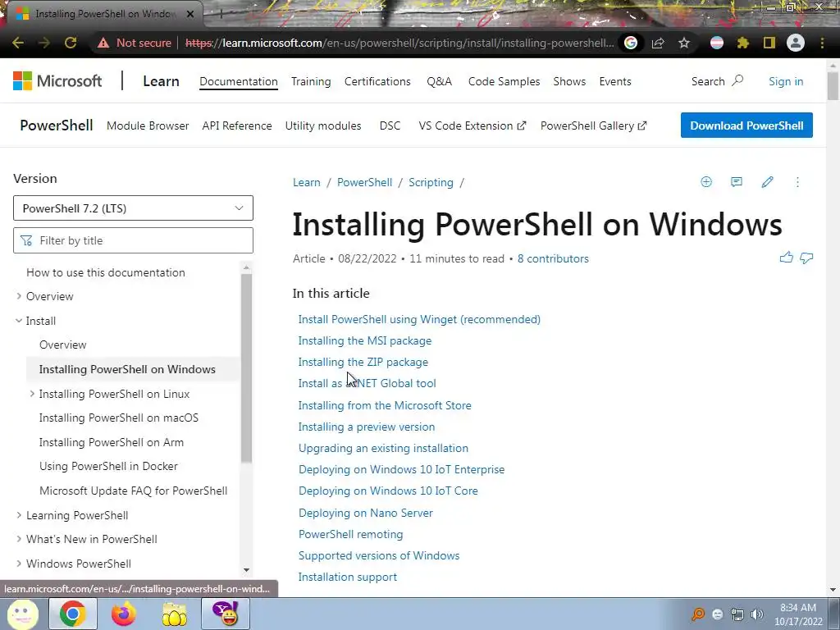Click the Not secure warning icon
The image size is (840, 630).
click(x=103, y=43)
